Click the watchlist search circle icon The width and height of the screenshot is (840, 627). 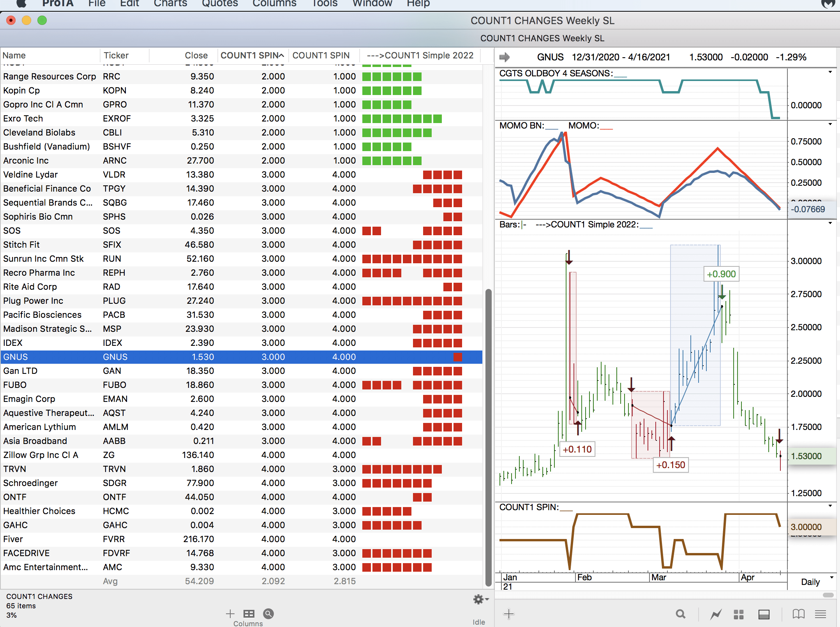pyautogui.click(x=268, y=614)
